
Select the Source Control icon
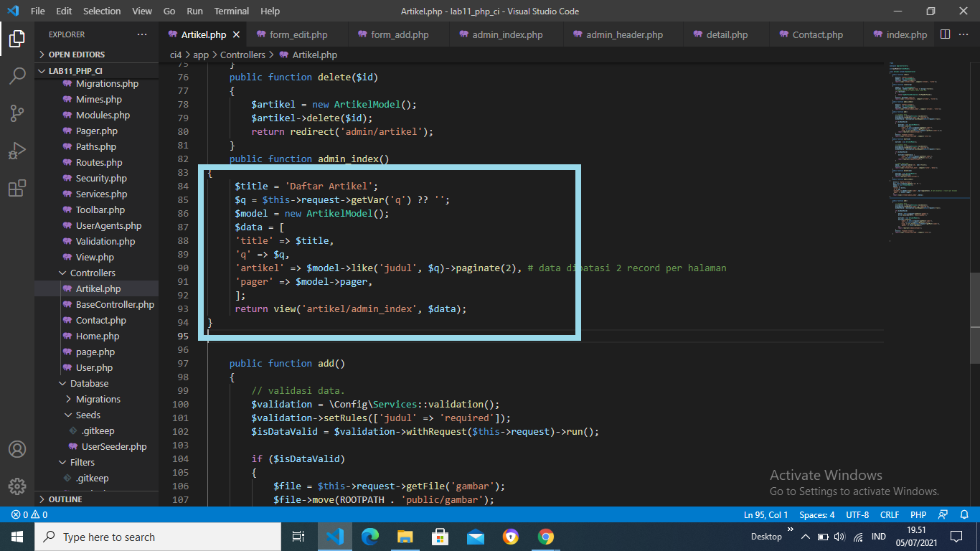click(x=17, y=113)
